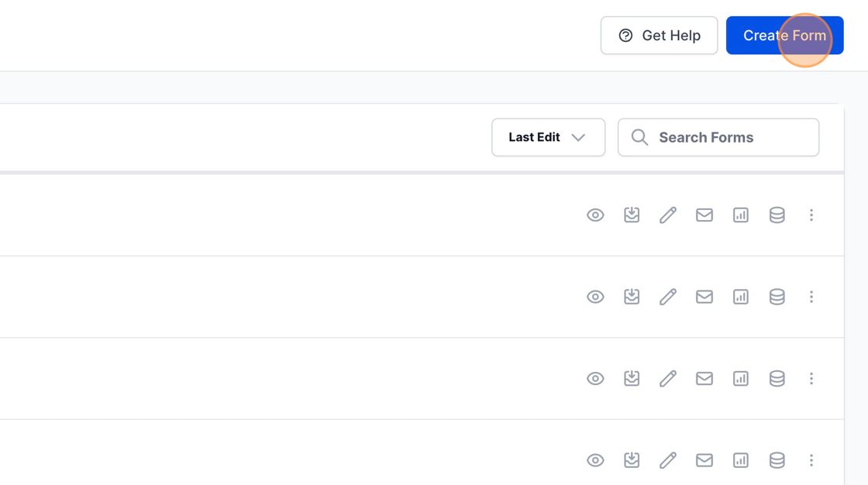Viewport: 868px width, 485px height.
Task: Open the email notifications envelope icon, second row
Action: 704,297
